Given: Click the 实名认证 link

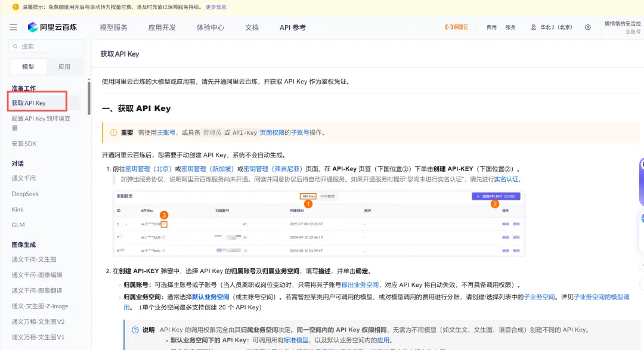Looking at the screenshot, I should tap(506, 179).
